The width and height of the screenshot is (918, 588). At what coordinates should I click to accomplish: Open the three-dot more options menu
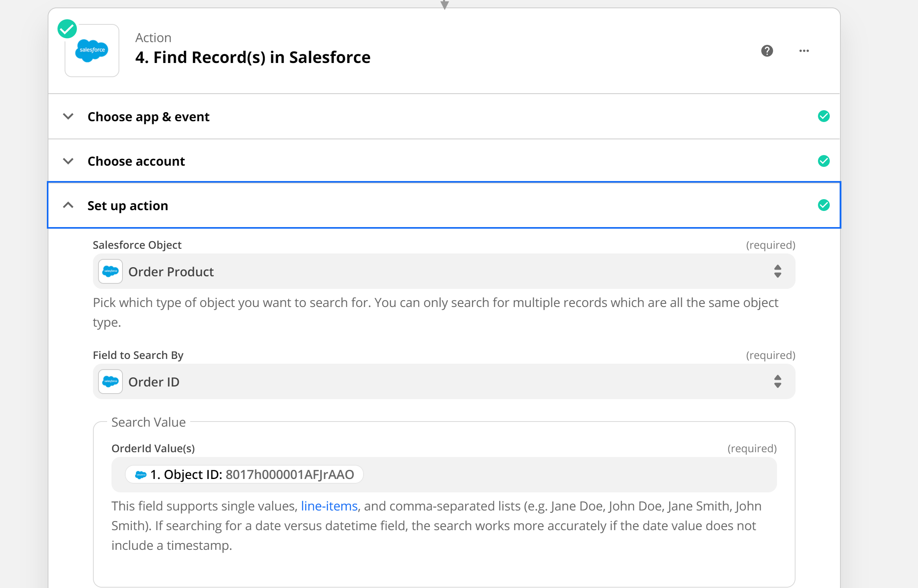pos(804,51)
